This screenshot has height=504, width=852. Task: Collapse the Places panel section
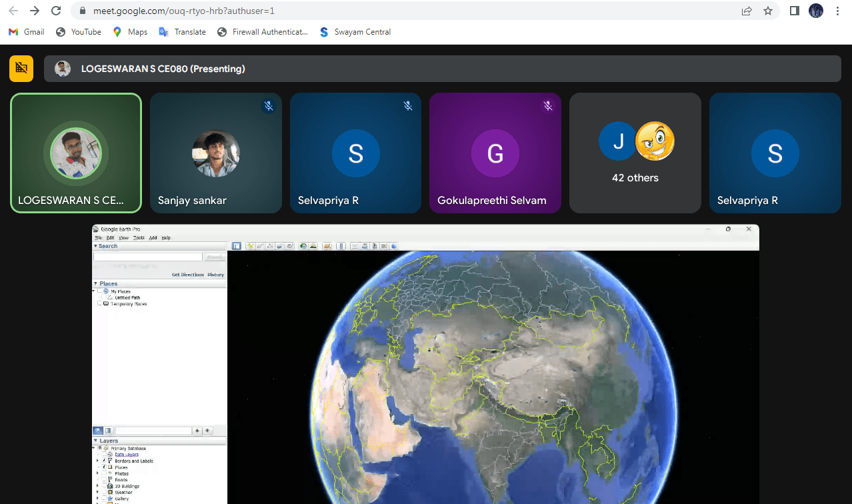(96, 283)
